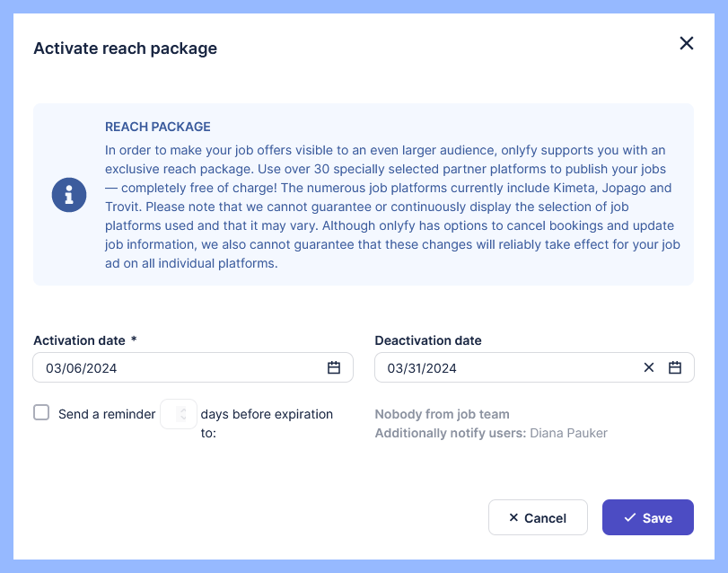
Task: Increment the reminder days using the up arrow
Action: (x=183, y=410)
